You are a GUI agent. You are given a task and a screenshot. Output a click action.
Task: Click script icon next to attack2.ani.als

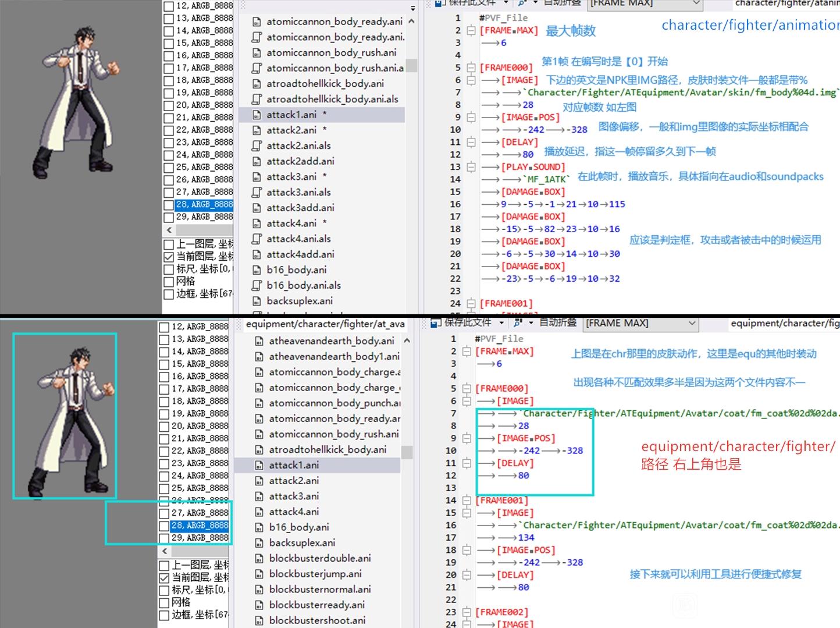pyautogui.click(x=257, y=146)
